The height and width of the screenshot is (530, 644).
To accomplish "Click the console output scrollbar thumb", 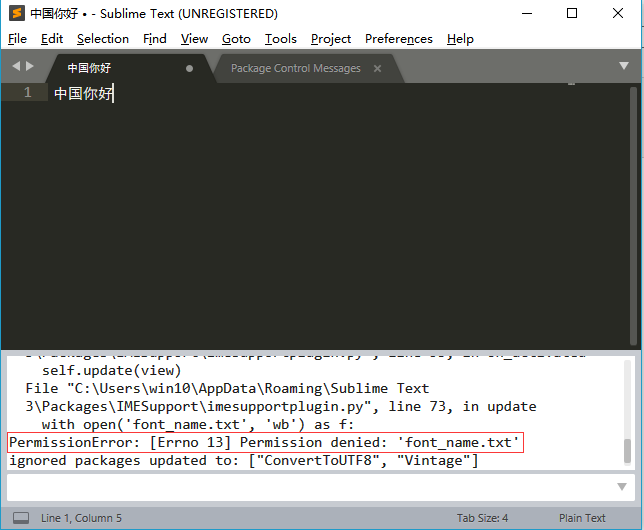I will [x=627, y=451].
